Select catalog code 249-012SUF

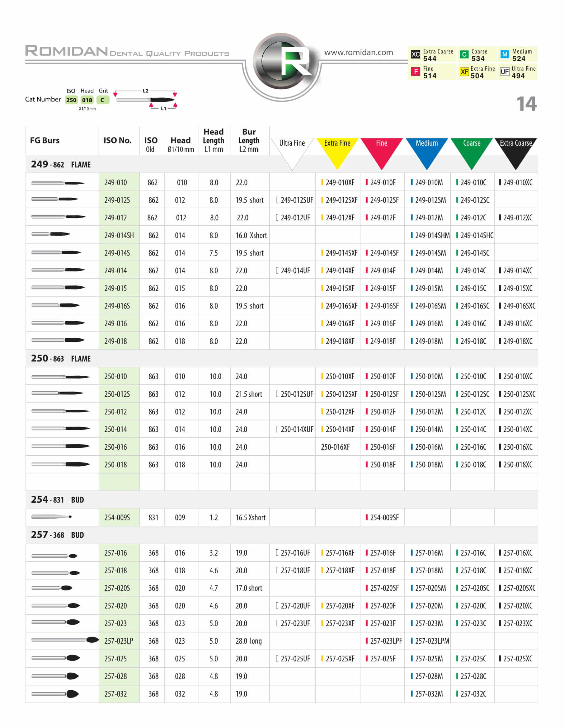click(x=294, y=200)
